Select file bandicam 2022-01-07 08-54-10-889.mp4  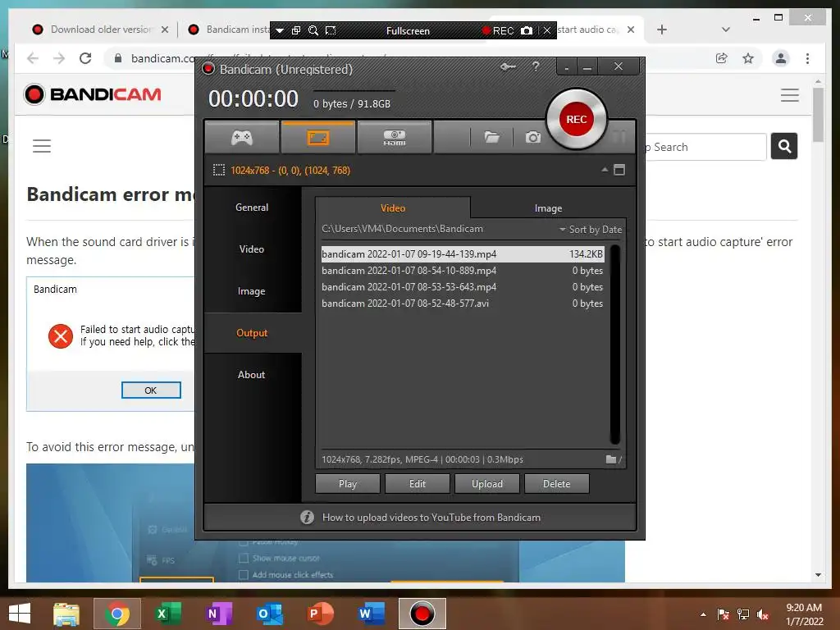tap(463, 271)
